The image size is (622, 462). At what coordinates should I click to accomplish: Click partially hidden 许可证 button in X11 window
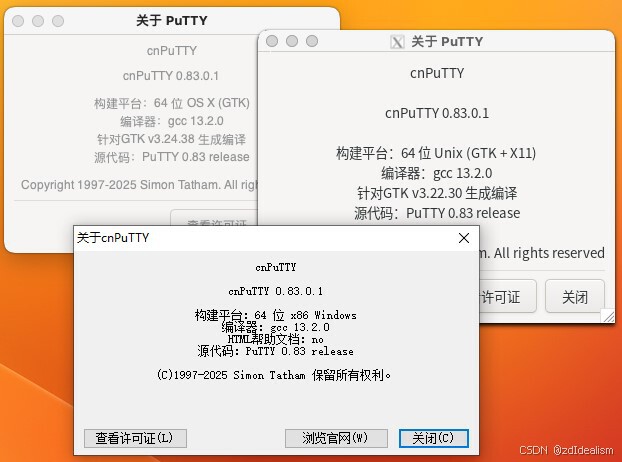(507, 297)
